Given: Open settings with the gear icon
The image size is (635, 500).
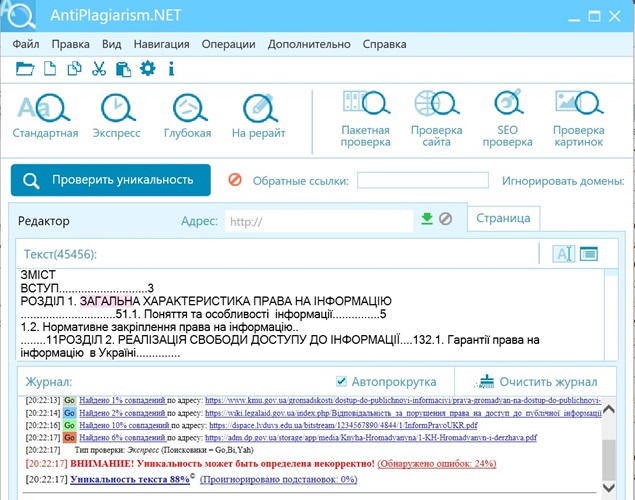Looking at the screenshot, I should pyautogui.click(x=147, y=68).
